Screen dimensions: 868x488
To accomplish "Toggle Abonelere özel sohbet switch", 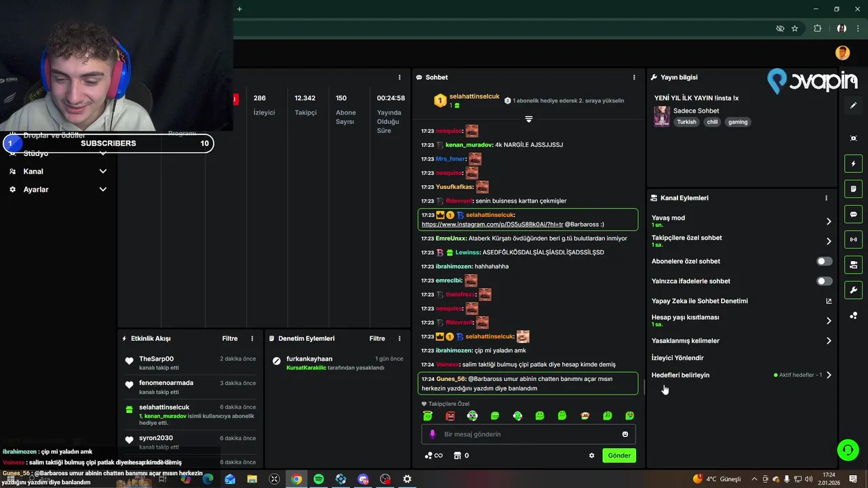I will [x=824, y=261].
